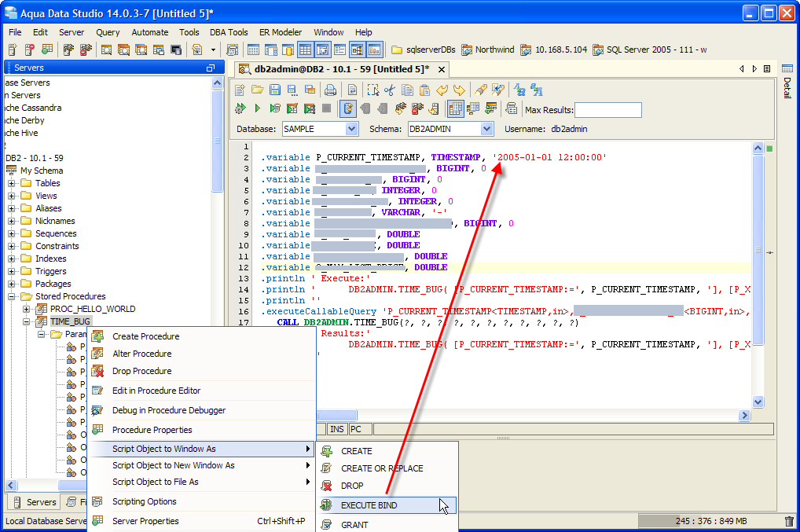Close the db2admin@DB2 Untitled 5 tab
The height and width of the screenshot is (532, 800).
pyautogui.click(x=442, y=69)
